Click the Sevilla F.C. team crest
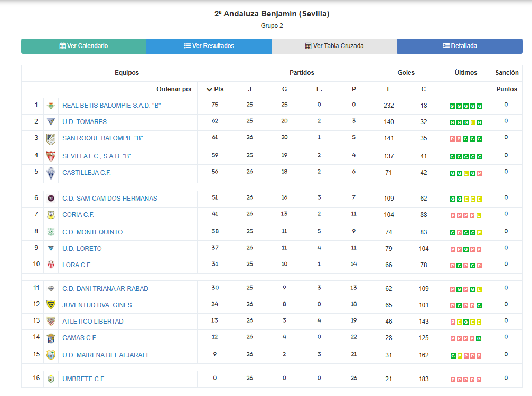 [x=51, y=156]
